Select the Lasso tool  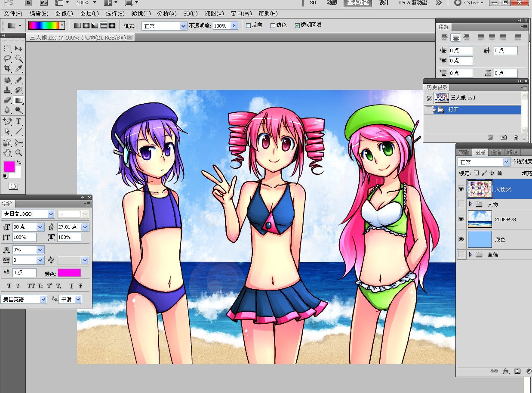[x=7, y=59]
